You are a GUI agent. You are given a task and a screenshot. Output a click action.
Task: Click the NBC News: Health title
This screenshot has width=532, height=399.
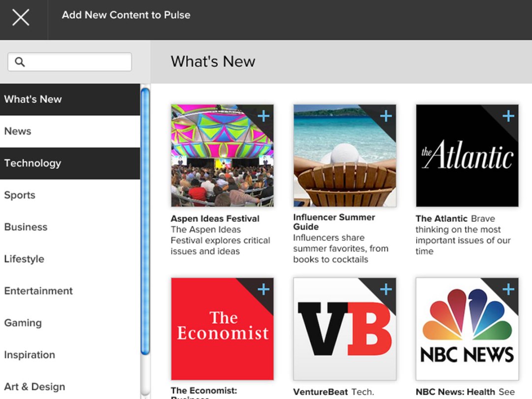click(455, 392)
